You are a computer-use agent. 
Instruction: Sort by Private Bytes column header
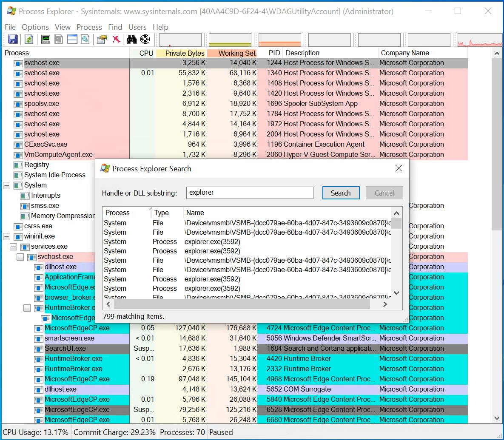tap(185, 53)
